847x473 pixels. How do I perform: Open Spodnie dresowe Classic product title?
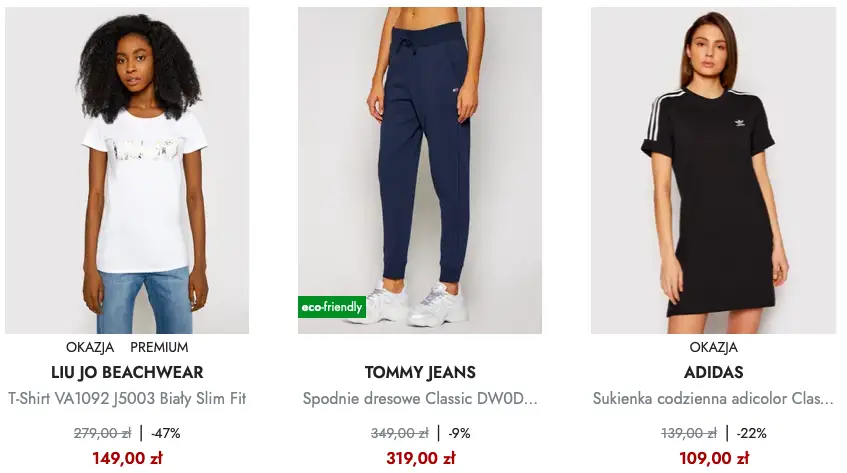point(420,399)
